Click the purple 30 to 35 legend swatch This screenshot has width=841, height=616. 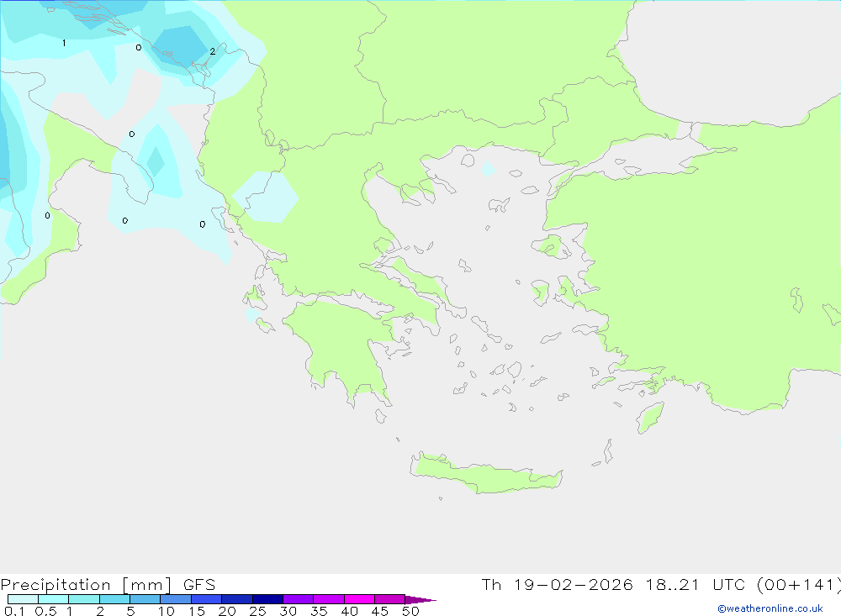click(299, 599)
